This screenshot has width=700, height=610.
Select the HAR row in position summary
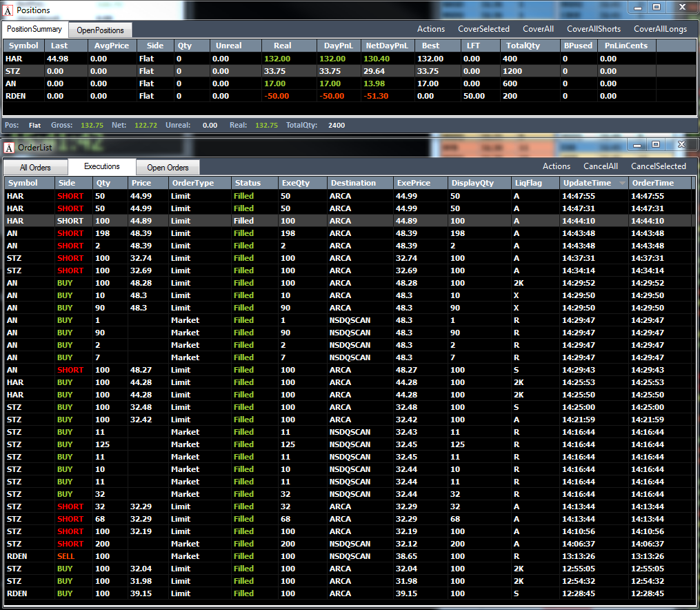[350, 59]
